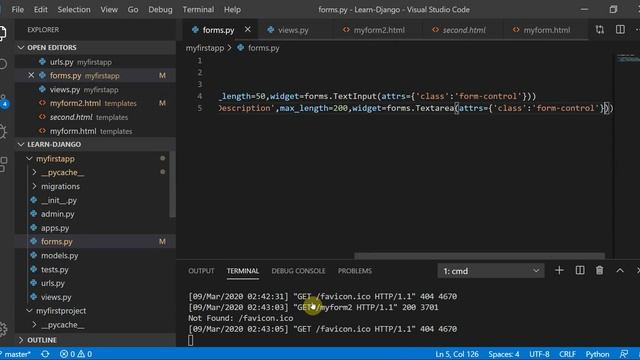Expand the migrations folder
This screenshot has width=640, height=360.
point(60,187)
